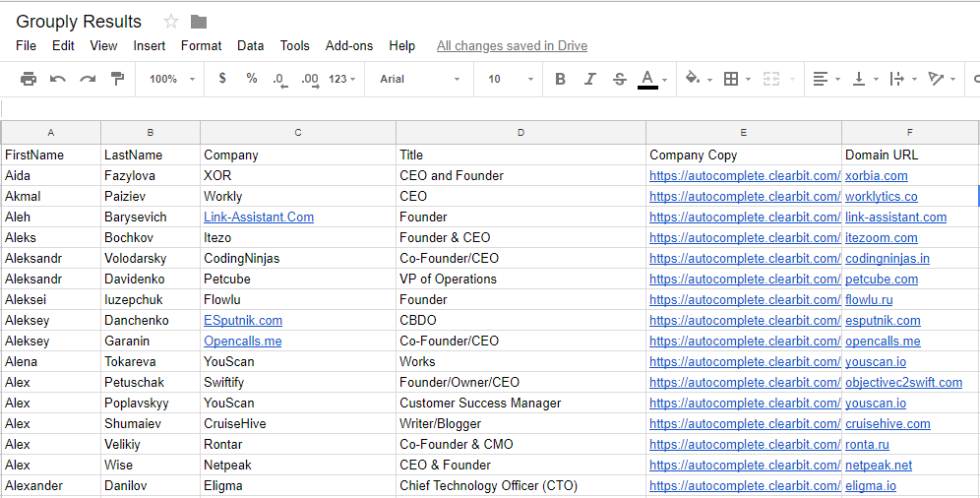Open the Add-ons menu
980x498 pixels.
click(348, 45)
